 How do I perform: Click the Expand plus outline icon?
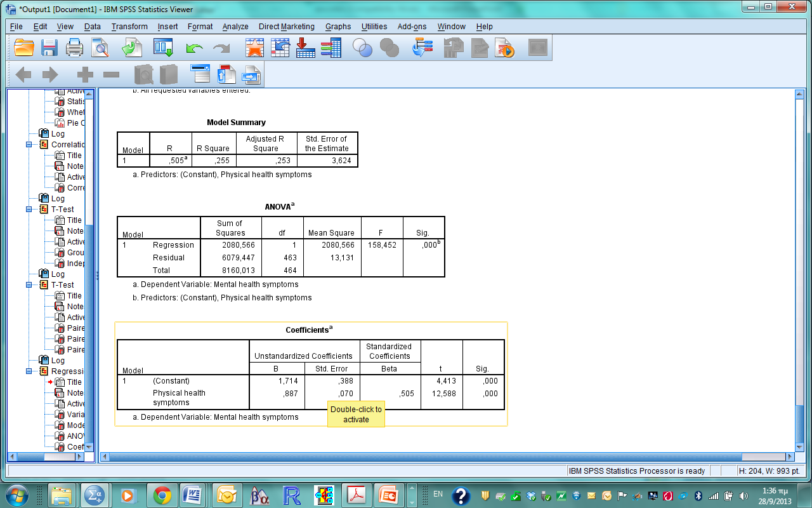coord(84,75)
